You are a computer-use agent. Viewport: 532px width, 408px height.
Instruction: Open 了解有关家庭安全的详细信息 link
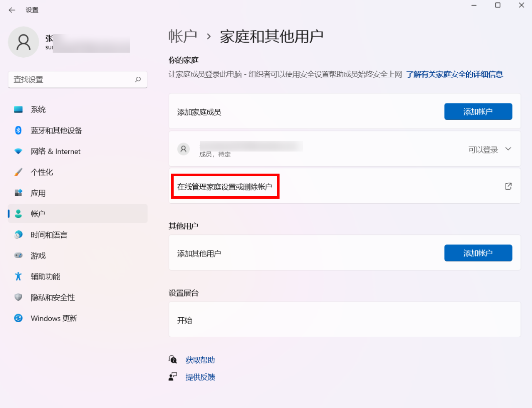tap(455, 74)
